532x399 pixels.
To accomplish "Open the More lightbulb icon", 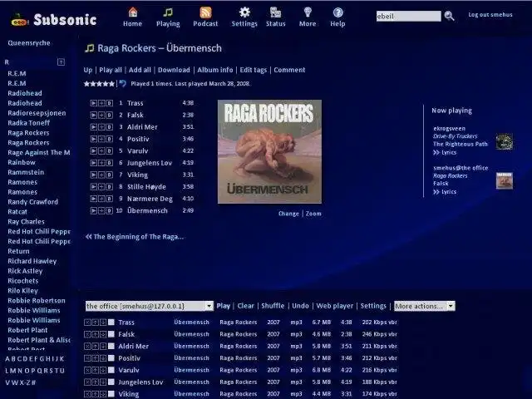I will click(x=308, y=12).
